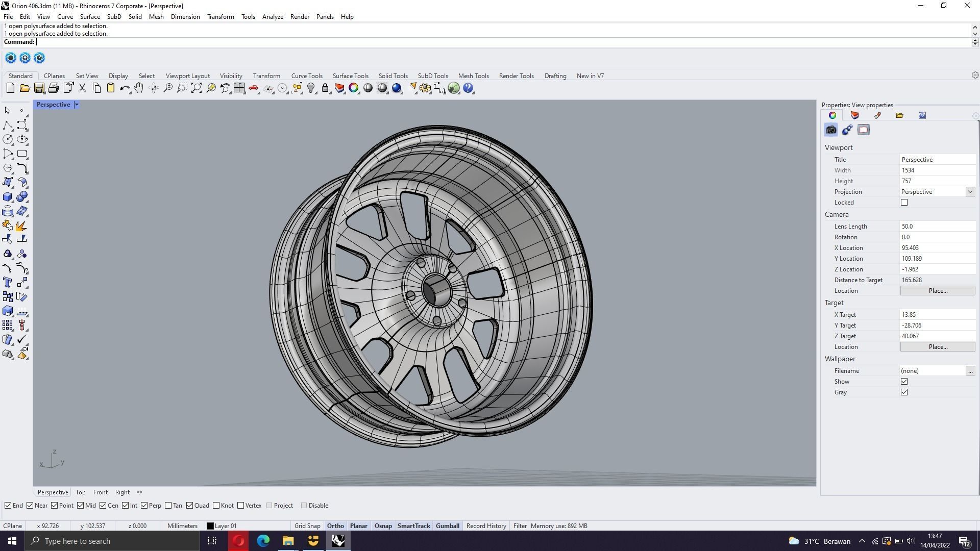The height and width of the screenshot is (551, 980).
Task: Switch to the Mesh Tools toolbar tab
Action: coord(473,76)
